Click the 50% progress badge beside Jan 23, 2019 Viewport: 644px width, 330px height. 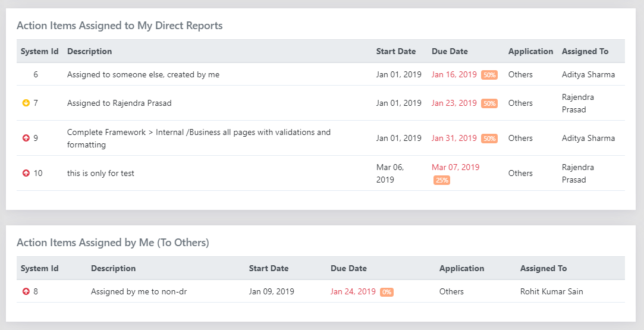tap(489, 103)
